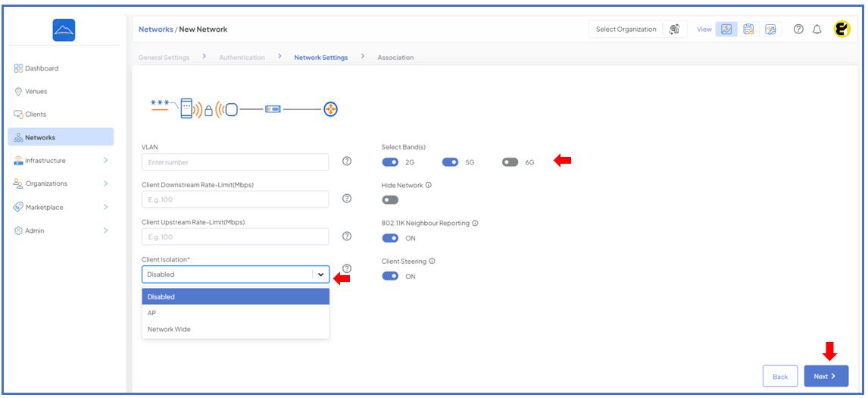Choose the Disabled option in the list

coord(236,296)
